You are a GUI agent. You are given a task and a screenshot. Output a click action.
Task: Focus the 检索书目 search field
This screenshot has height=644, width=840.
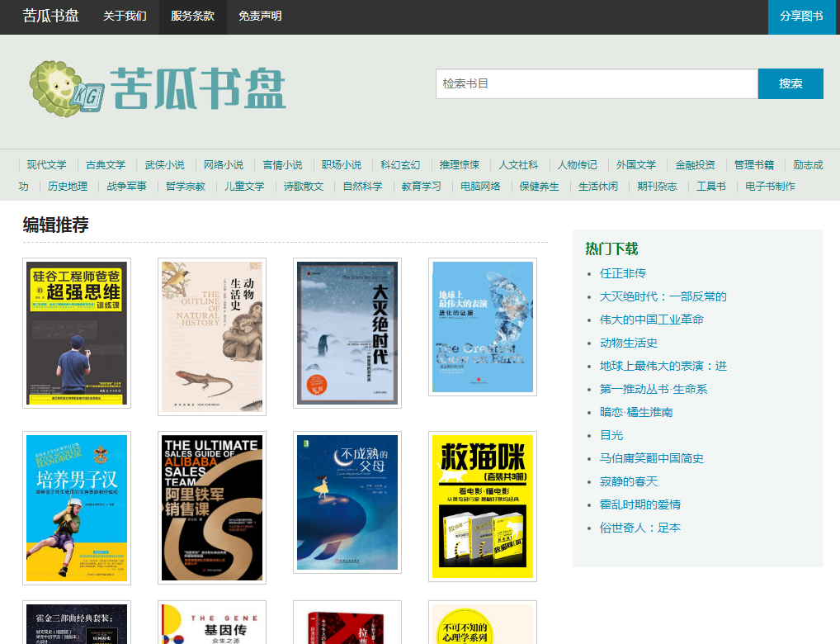[596, 83]
